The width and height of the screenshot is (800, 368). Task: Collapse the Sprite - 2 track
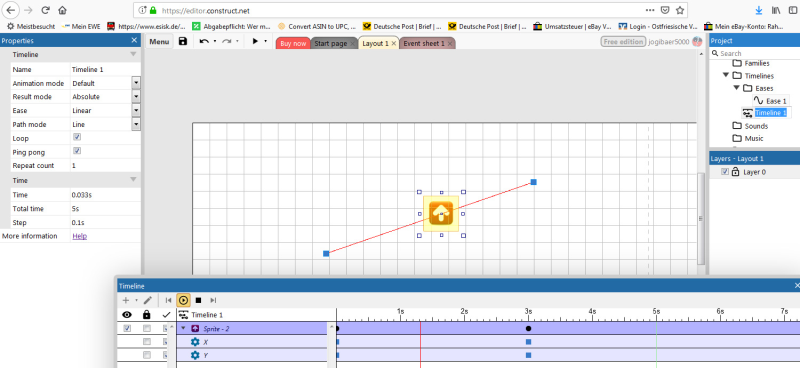point(183,329)
